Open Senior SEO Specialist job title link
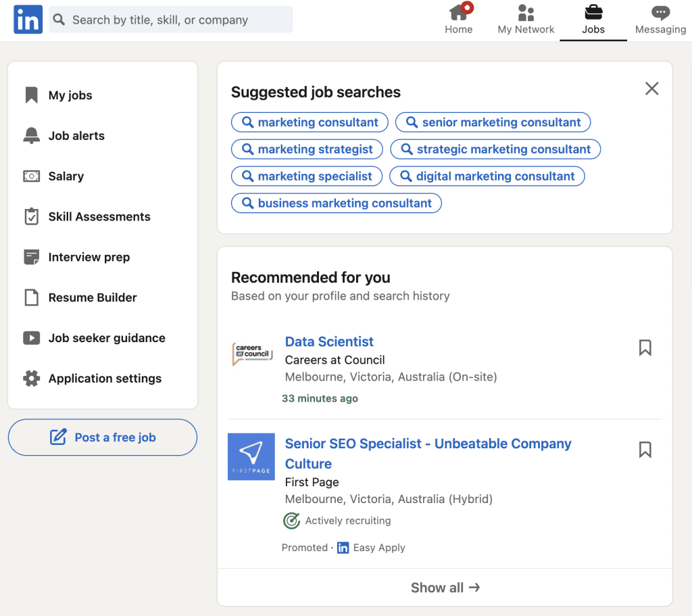The width and height of the screenshot is (692, 616). (428, 454)
